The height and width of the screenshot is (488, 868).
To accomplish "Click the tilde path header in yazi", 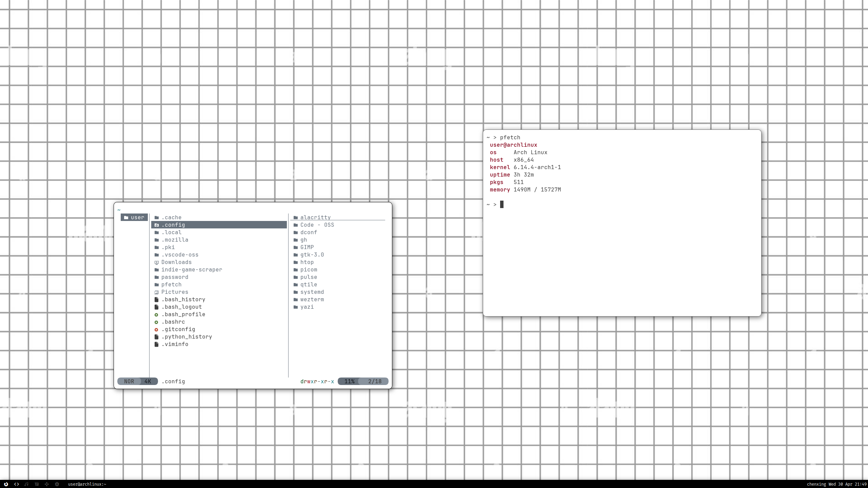I will tap(119, 210).
